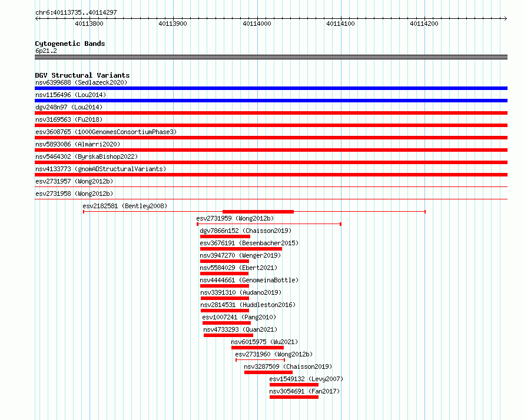Click the nsv3169563 (Fu2018) label
The width and height of the screenshot is (524, 420).
point(69,119)
